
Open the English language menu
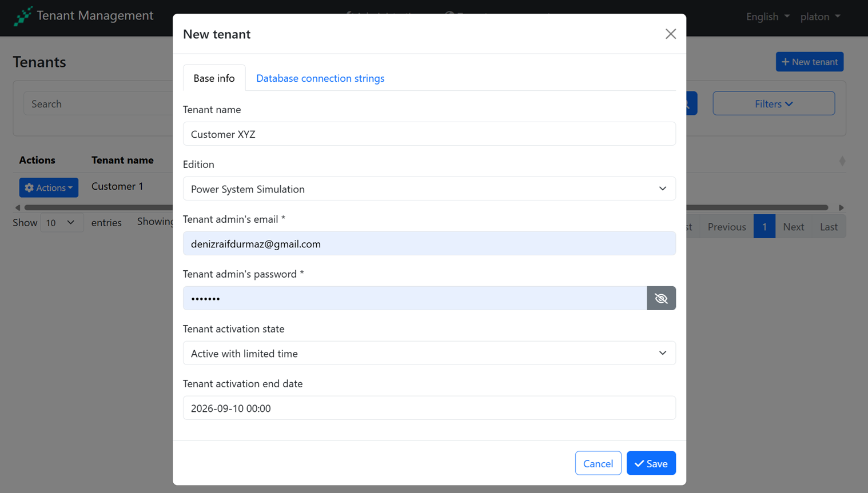767,17
